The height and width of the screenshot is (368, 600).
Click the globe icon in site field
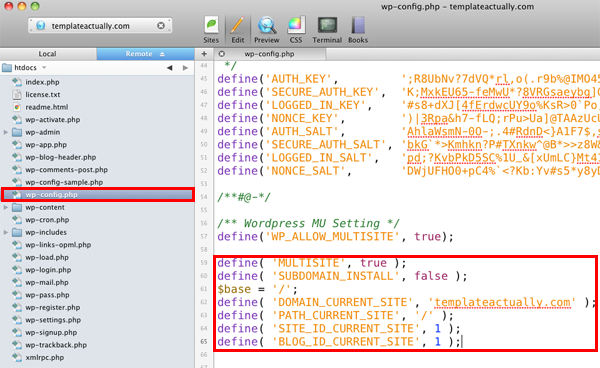tap(40, 26)
